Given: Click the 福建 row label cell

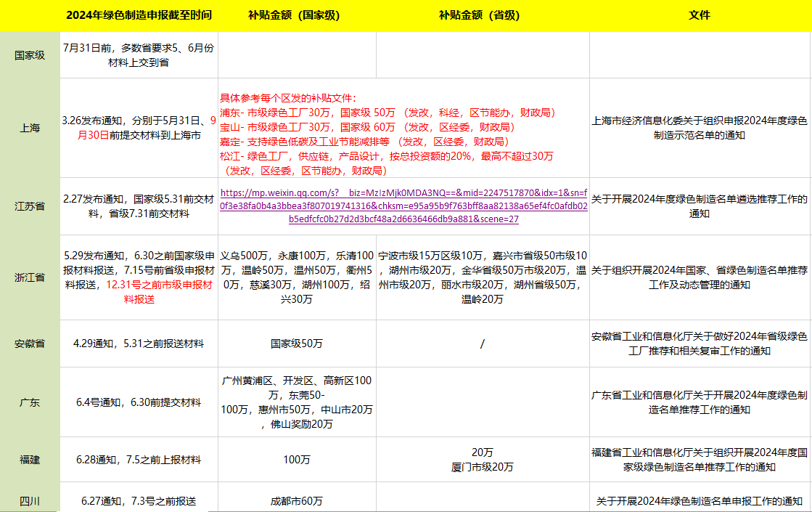Looking at the screenshot, I should 30,460.
